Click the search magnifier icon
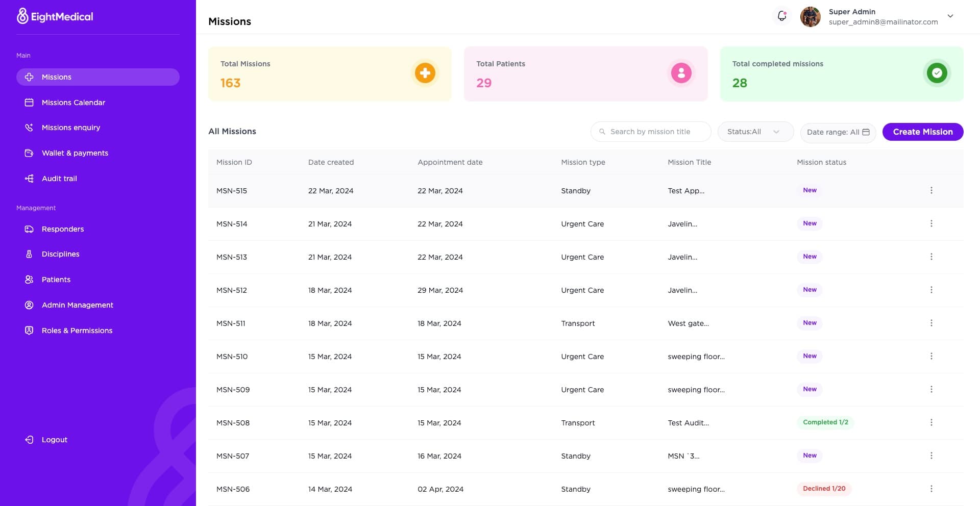Screen dimensions: 980x506 tap(602, 132)
